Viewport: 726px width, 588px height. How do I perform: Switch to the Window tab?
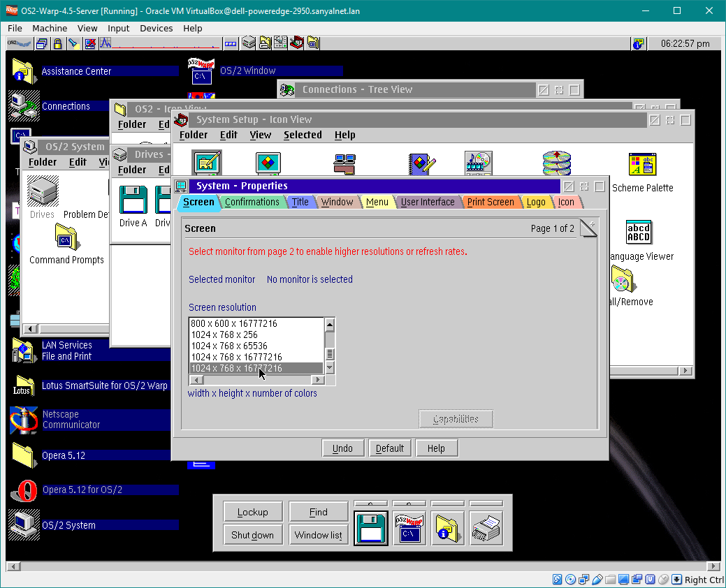coord(337,202)
